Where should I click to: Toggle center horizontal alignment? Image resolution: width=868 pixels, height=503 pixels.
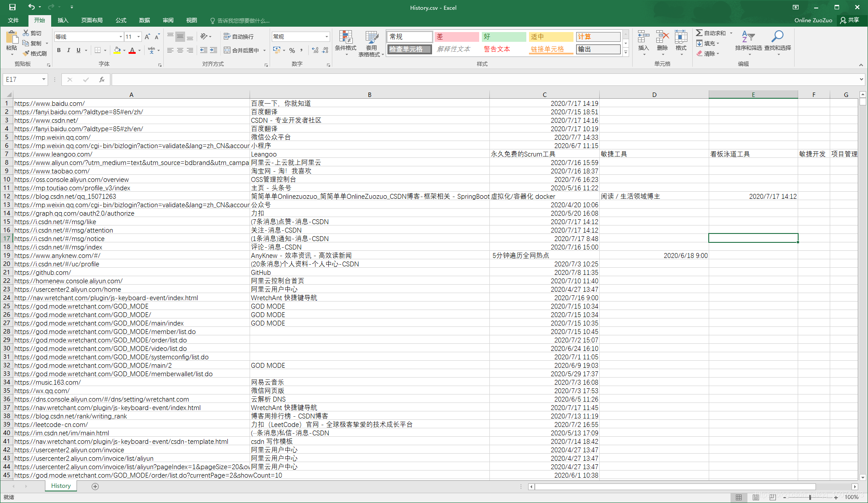pyautogui.click(x=180, y=50)
